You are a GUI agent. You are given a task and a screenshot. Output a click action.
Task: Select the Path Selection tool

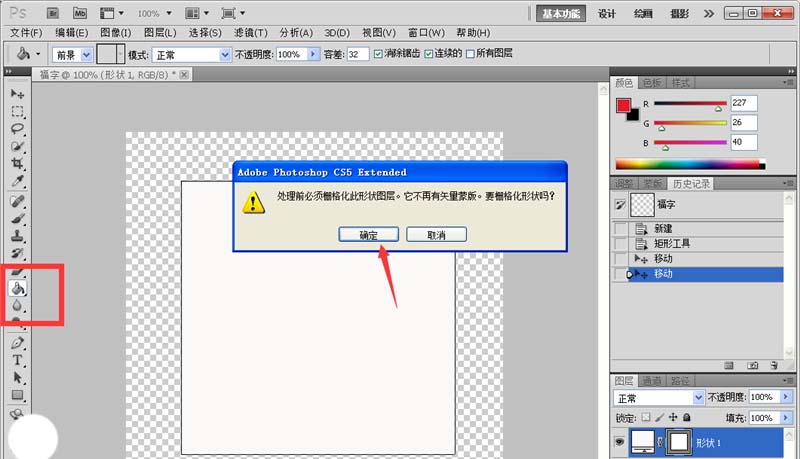pos(17,378)
